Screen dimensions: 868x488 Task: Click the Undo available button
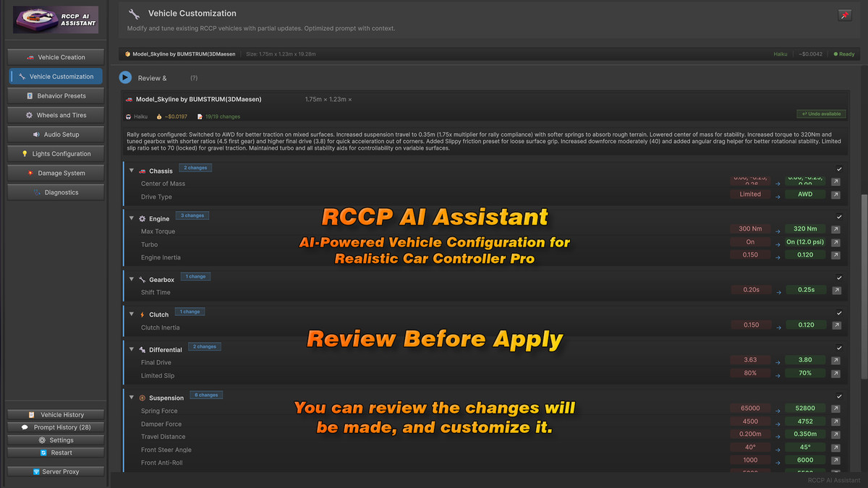pos(821,114)
